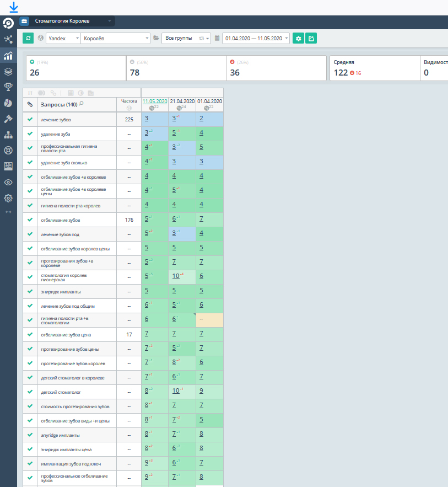Click the globe search engine icon
This screenshot has width=448, height=487.
(41, 38)
